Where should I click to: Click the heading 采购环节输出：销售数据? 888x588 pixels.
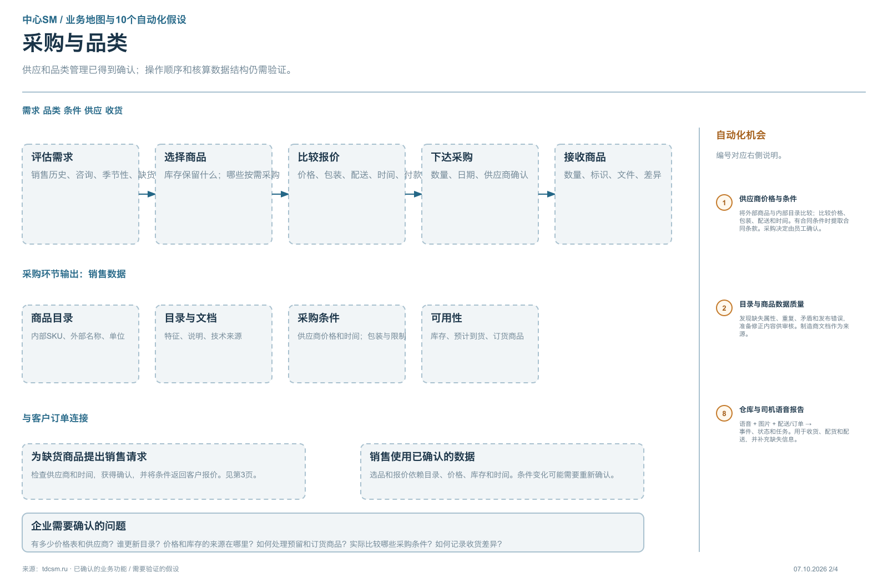click(x=74, y=274)
